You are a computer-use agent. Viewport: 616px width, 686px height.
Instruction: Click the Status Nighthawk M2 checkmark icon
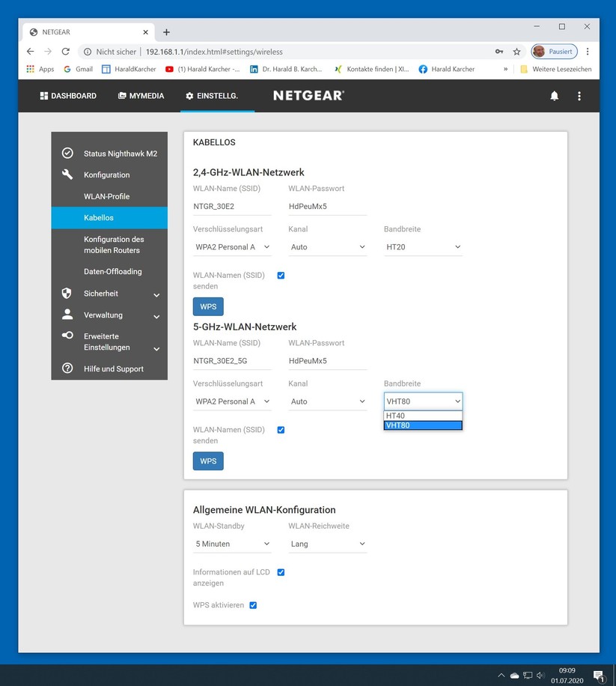[x=67, y=153]
